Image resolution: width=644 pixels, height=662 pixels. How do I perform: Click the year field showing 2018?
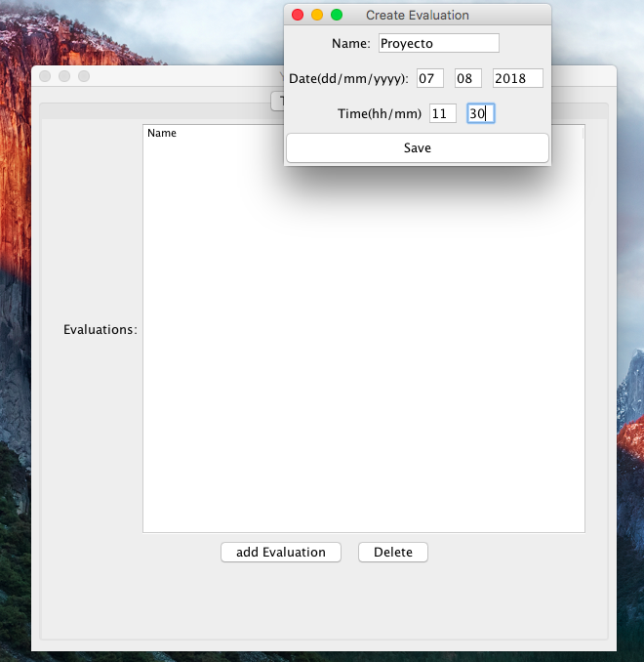[x=517, y=78]
